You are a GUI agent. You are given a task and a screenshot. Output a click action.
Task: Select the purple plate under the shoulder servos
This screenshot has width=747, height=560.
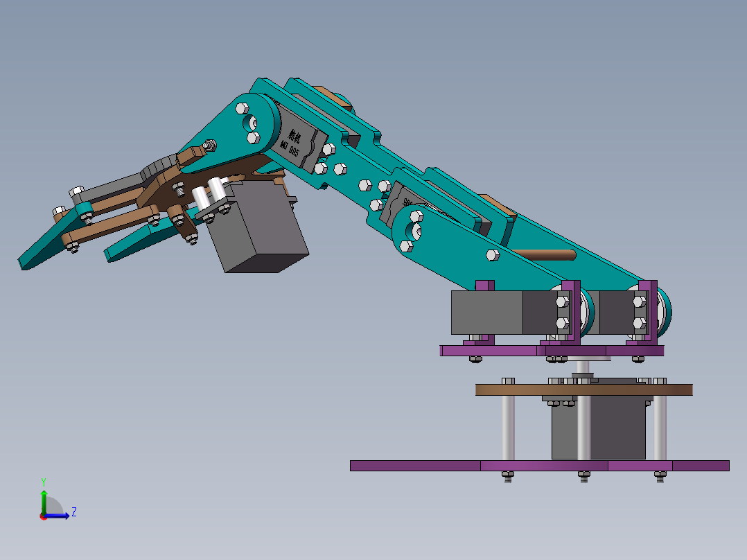(552, 351)
